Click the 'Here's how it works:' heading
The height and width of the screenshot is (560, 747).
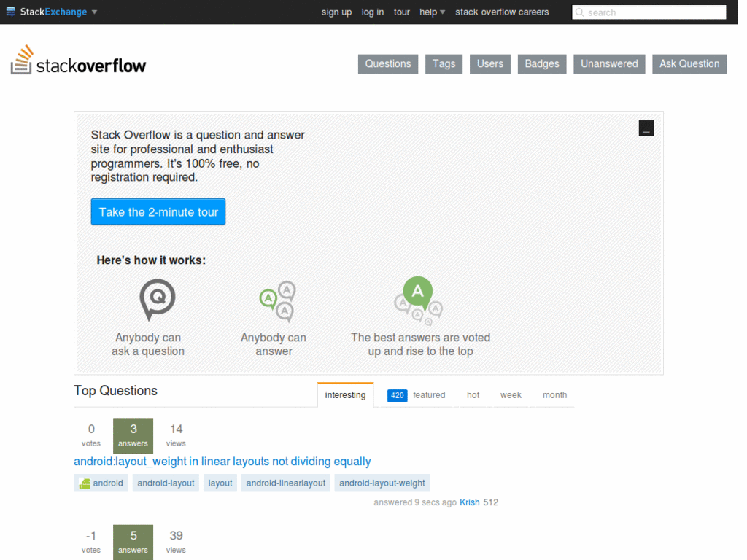151,260
